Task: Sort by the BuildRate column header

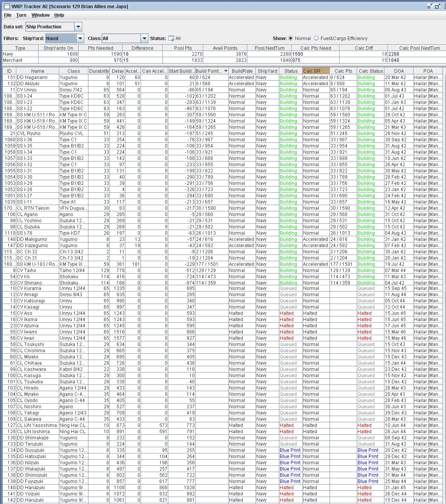Action: [242, 71]
